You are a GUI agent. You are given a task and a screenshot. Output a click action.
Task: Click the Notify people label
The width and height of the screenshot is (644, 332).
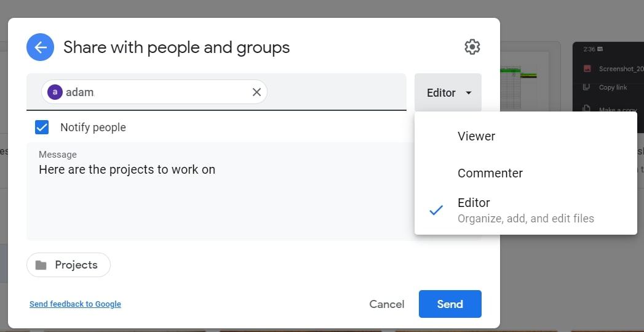(x=93, y=128)
